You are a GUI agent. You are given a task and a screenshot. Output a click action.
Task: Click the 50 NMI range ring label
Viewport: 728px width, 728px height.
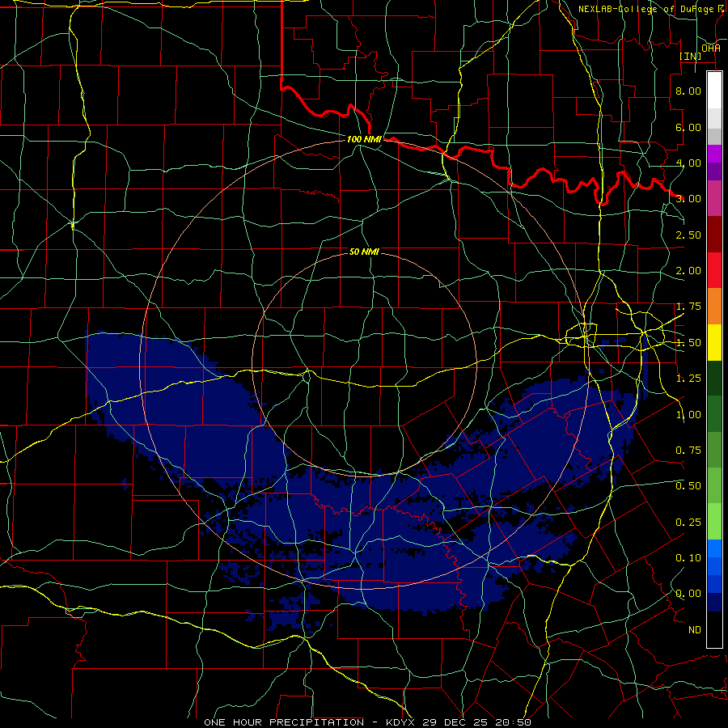pos(364,252)
